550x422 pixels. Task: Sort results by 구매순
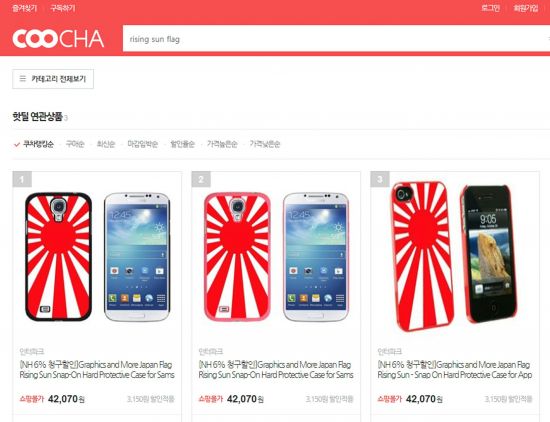pyautogui.click(x=75, y=144)
